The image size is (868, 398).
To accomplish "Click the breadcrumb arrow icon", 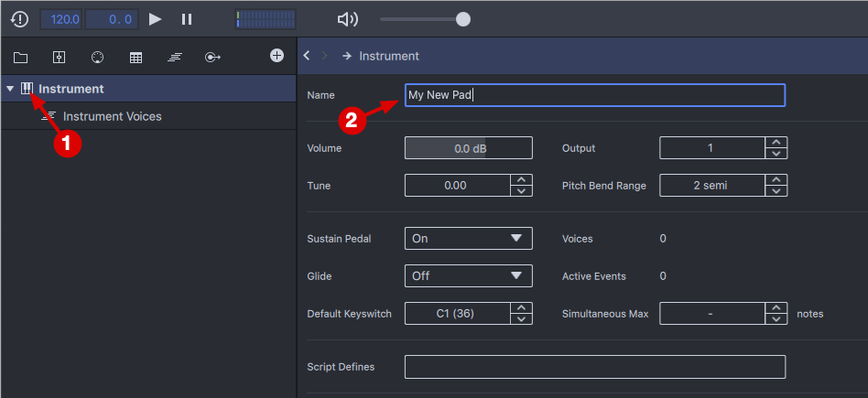I will tap(347, 56).
